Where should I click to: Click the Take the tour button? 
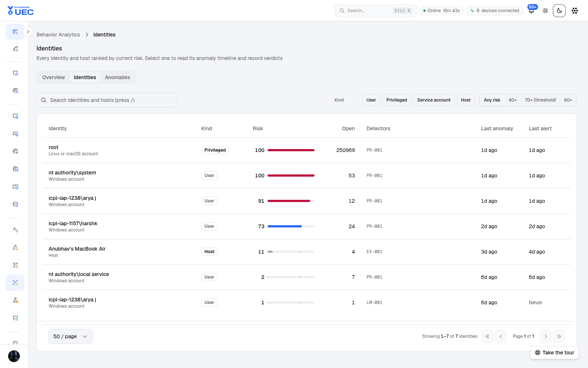click(555, 353)
